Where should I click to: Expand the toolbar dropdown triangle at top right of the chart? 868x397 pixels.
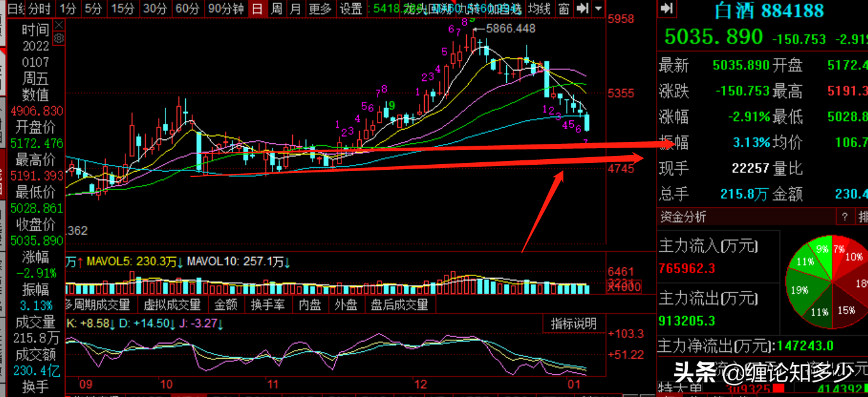[x=598, y=8]
